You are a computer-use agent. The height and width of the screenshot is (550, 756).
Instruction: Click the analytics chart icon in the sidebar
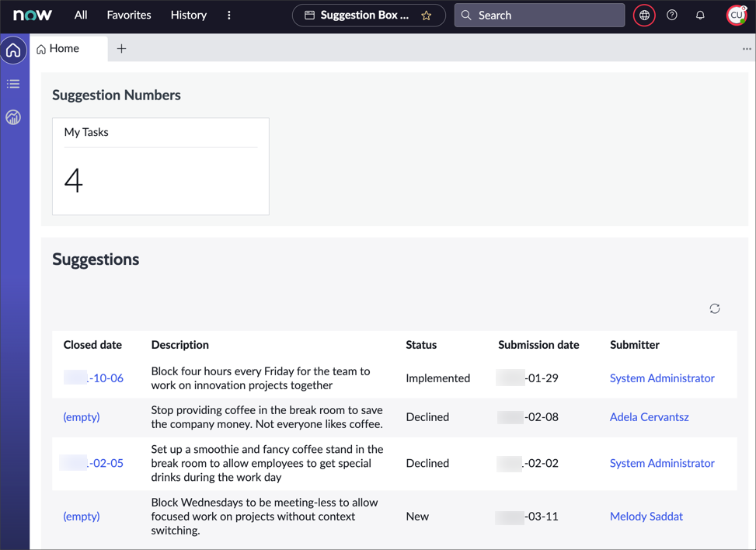coord(13,117)
